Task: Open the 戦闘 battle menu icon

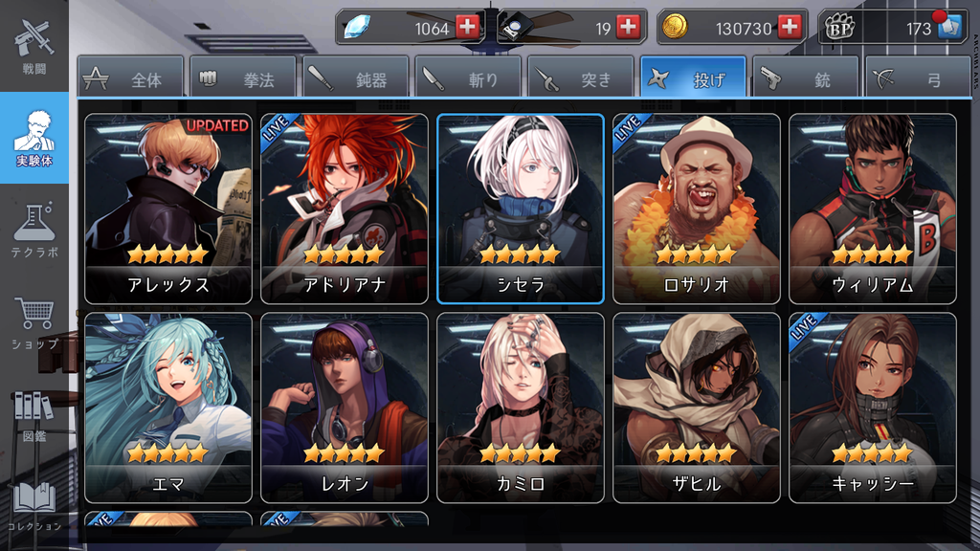Action: pyautogui.click(x=33, y=46)
